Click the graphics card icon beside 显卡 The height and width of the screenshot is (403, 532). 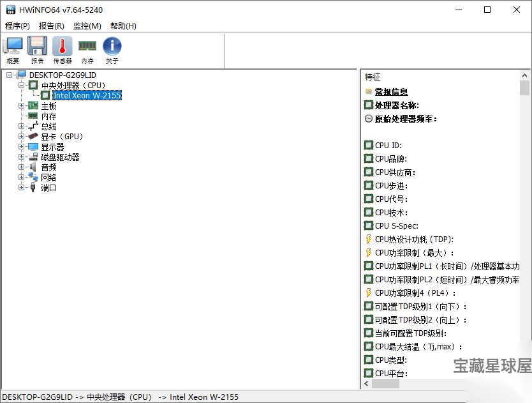[x=33, y=136]
